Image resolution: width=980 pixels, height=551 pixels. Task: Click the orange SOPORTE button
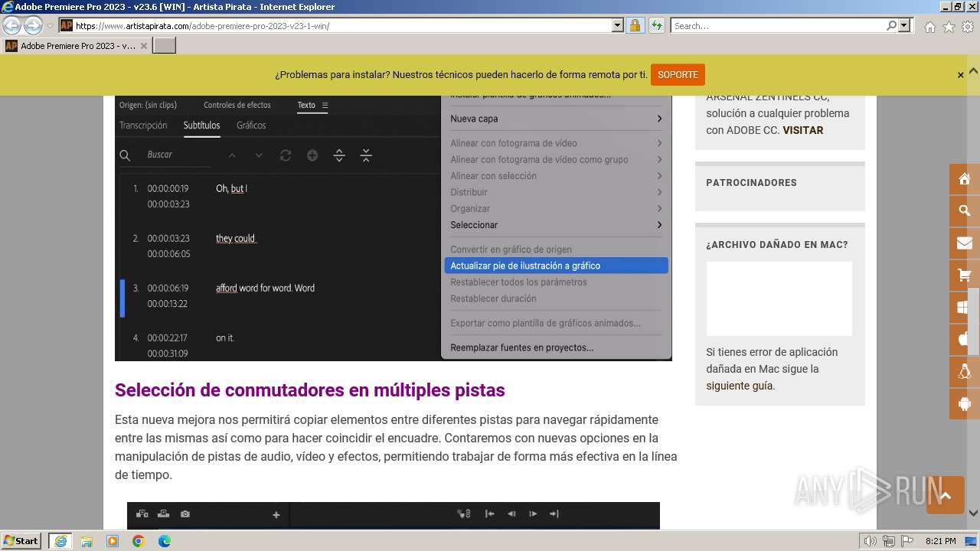[678, 75]
